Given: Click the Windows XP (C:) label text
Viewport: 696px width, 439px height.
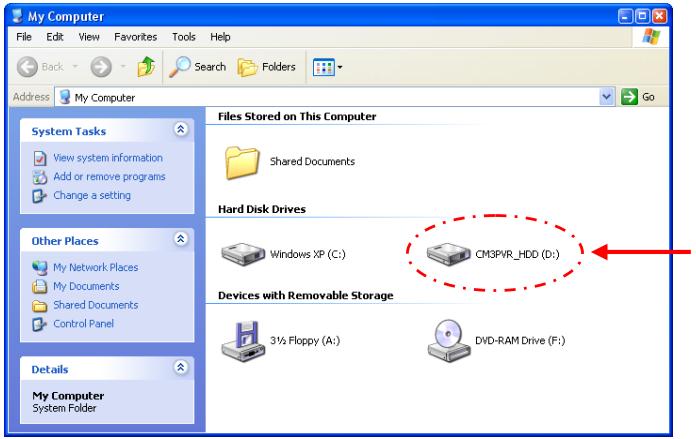Looking at the screenshot, I should 308,254.
